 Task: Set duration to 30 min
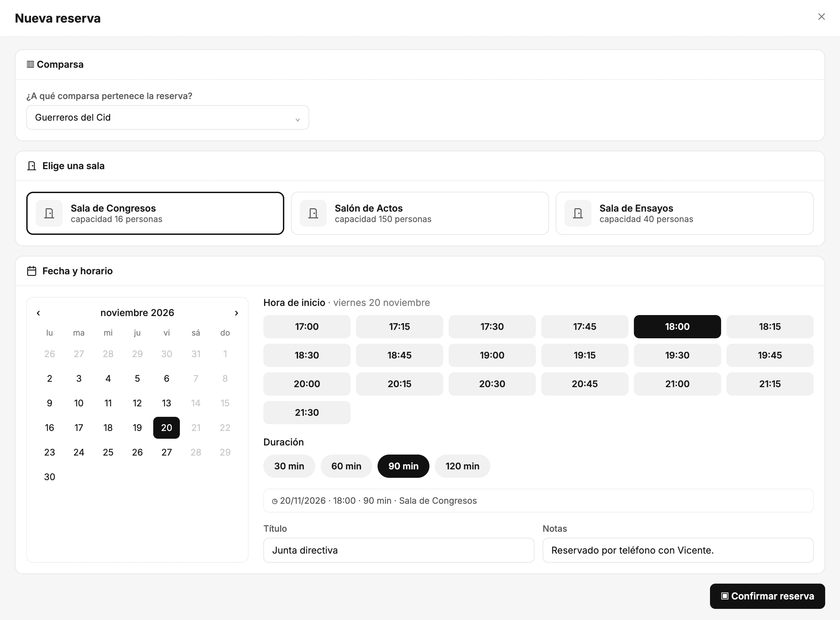click(289, 466)
